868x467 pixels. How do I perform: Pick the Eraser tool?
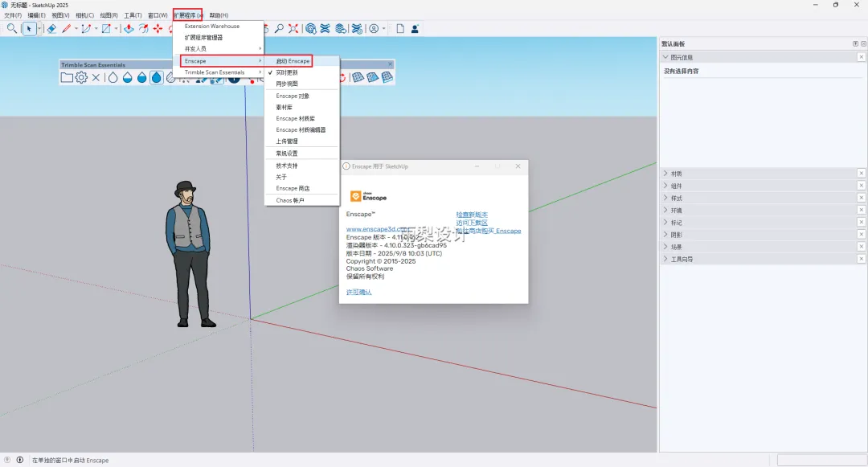[x=51, y=29]
